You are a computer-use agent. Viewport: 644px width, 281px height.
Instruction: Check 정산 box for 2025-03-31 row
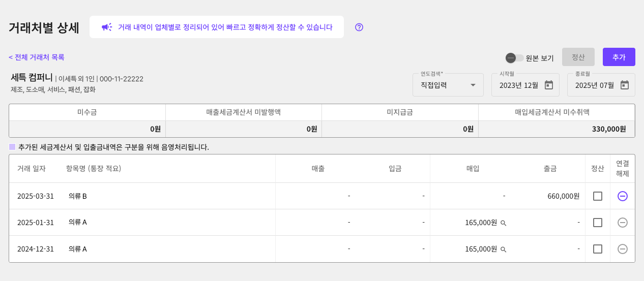point(598,196)
